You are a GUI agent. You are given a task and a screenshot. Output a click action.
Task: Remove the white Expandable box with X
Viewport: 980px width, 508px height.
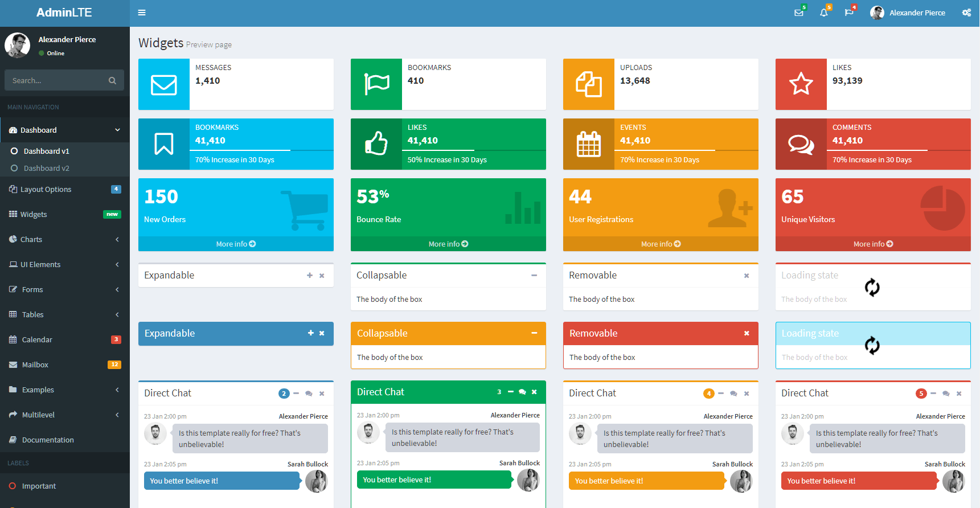point(322,276)
